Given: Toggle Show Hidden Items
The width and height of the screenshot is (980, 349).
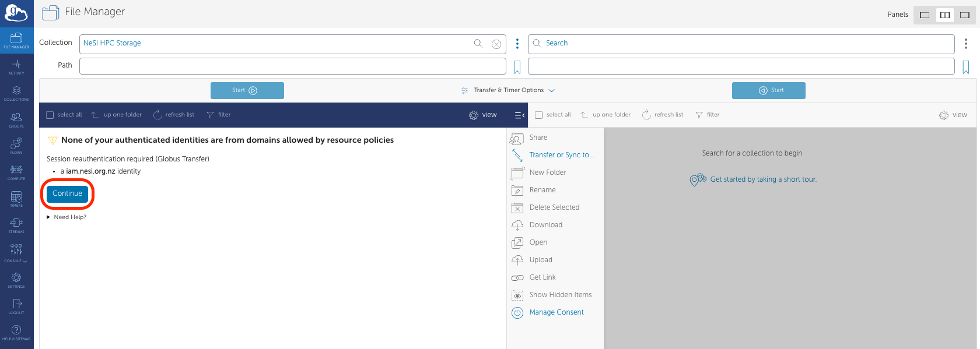Looking at the screenshot, I should coord(560,295).
